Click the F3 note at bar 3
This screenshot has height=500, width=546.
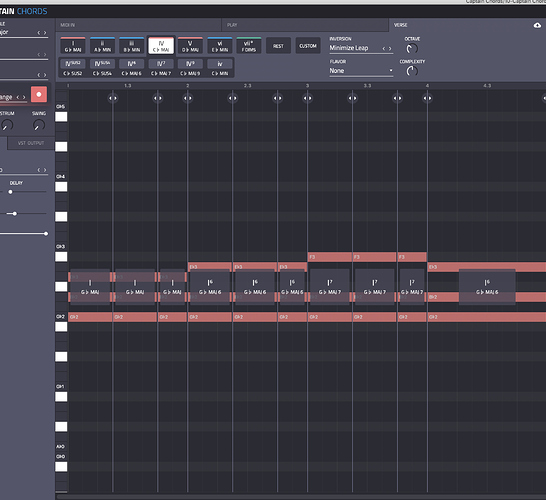330,257
